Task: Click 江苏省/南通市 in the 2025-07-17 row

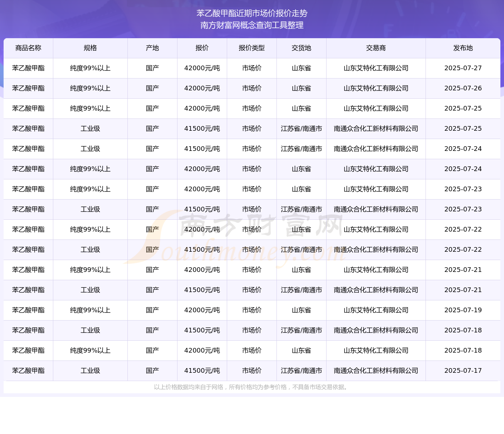Action: (x=301, y=371)
